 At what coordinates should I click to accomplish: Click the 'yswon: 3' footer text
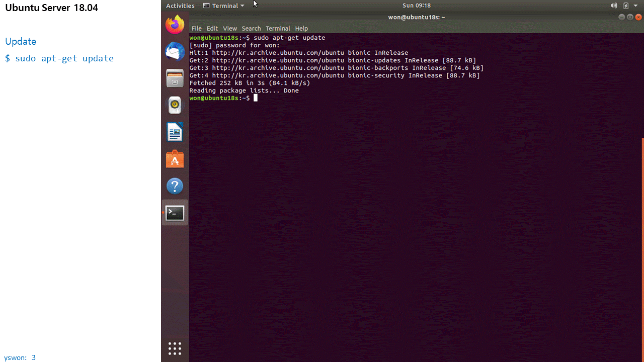coord(20,357)
